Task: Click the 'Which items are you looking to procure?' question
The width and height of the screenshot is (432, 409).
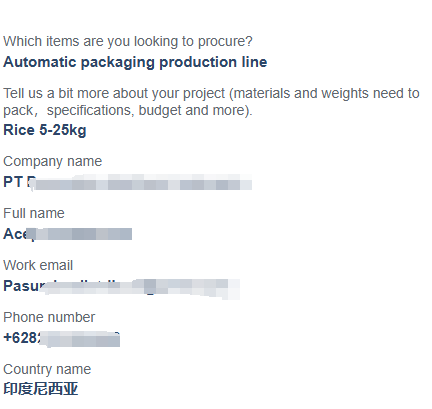Action: 128,42
